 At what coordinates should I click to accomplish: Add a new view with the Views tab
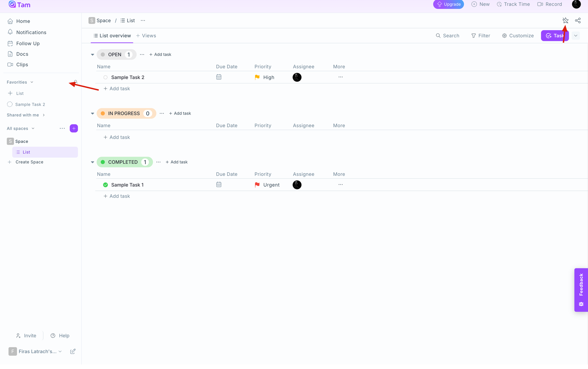146,36
